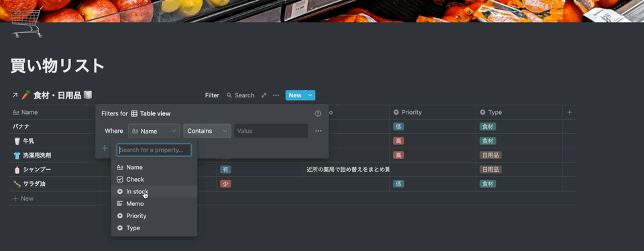Open the 洗濯用洗剤 row name

coord(37,155)
